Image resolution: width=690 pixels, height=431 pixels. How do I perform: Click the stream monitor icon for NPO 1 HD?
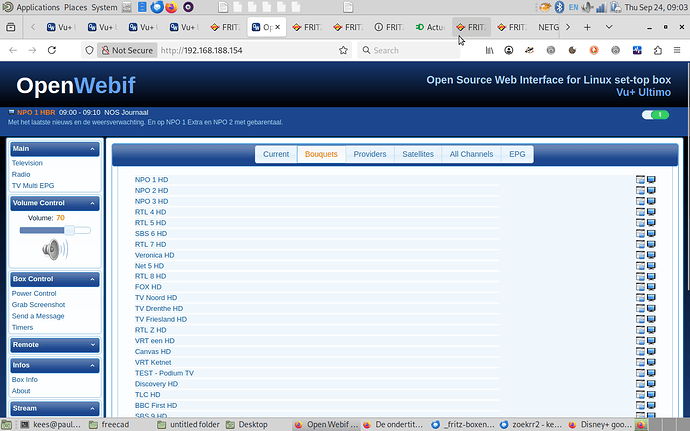coord(651,180)
